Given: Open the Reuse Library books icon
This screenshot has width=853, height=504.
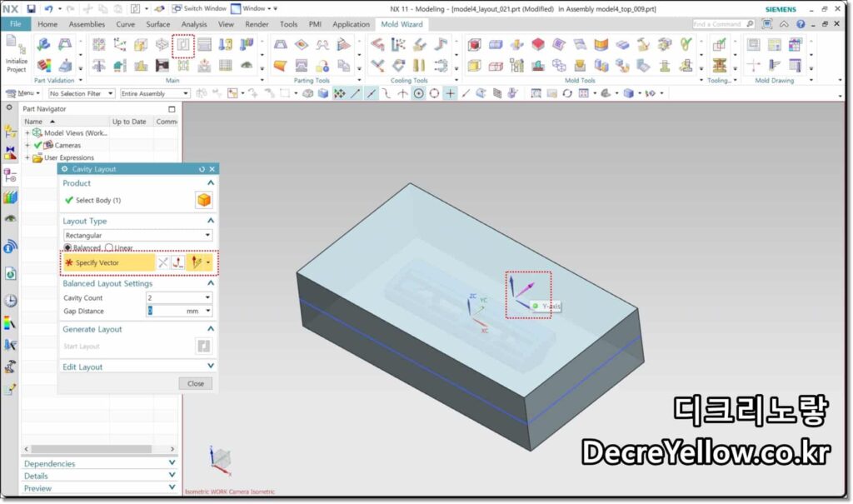Looking at the screenshot, I should click(10, 197).
